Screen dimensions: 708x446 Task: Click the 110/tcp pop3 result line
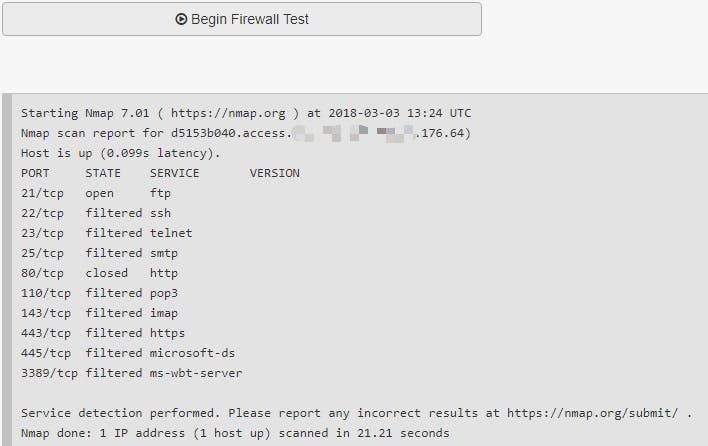(99, 293)
